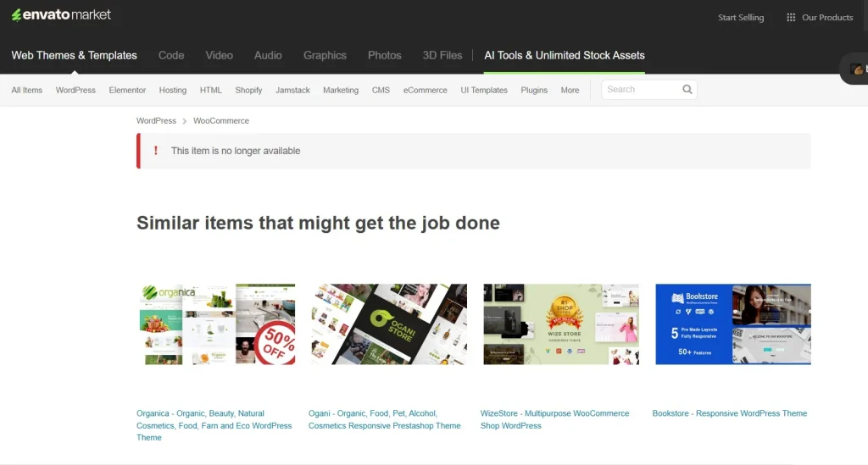
Task: Go to AI Tools & Unlimited Stock Assets
Action: 564,55
